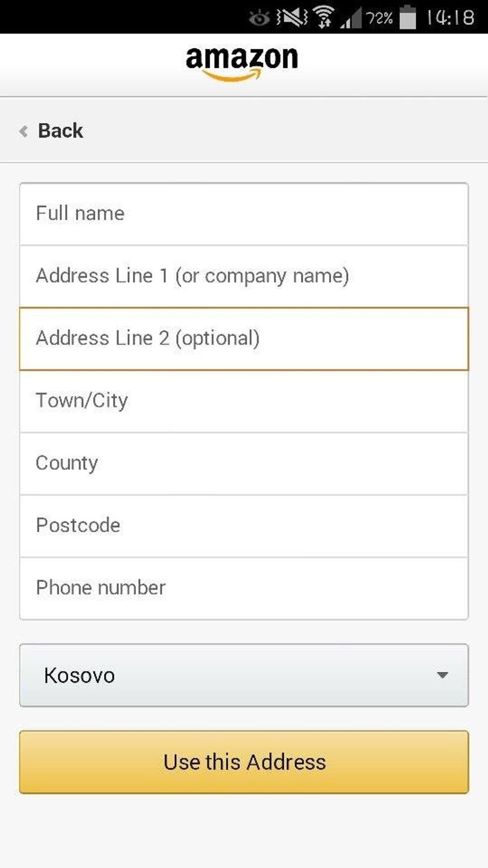Tap the 72% battery percentage text
488x868 pixels.
pos(379,18)
